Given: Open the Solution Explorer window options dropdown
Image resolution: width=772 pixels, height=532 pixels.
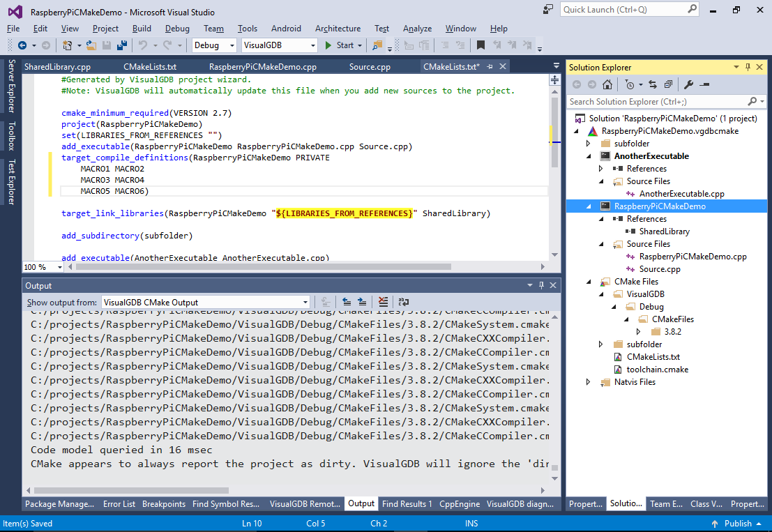Looking at the screenshot, I should [736, 67].
